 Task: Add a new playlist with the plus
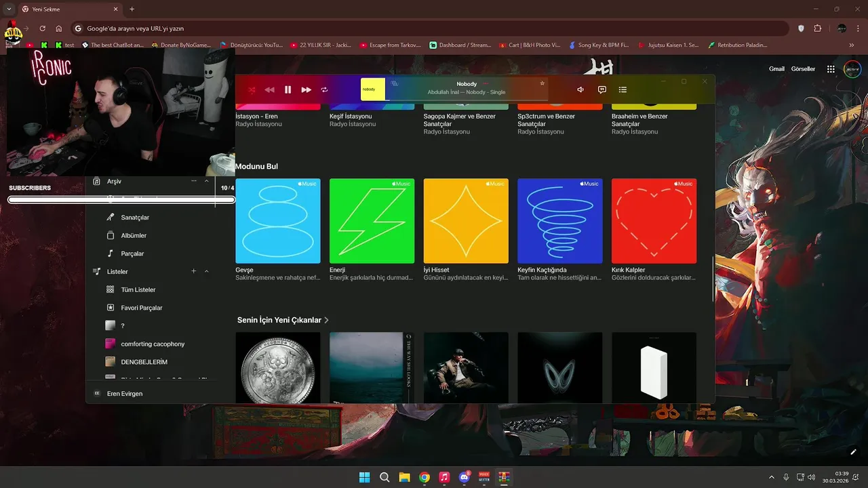tap(193, 271)
